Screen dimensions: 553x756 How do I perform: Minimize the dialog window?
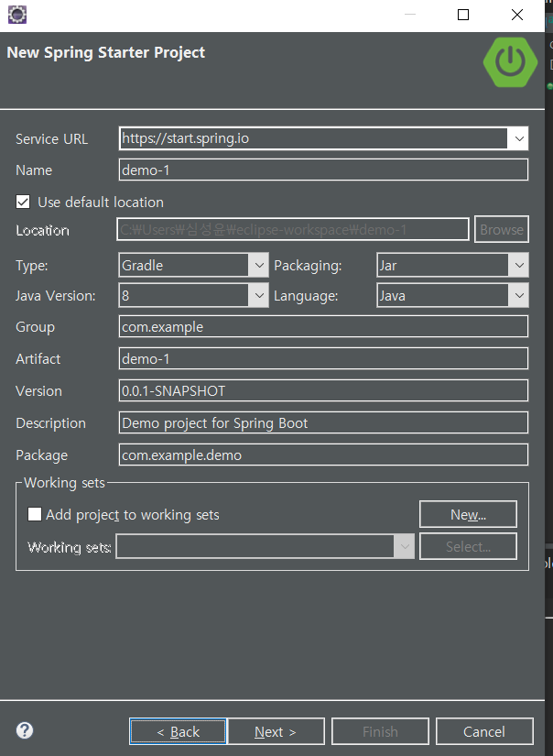click(x=410, y=15)
